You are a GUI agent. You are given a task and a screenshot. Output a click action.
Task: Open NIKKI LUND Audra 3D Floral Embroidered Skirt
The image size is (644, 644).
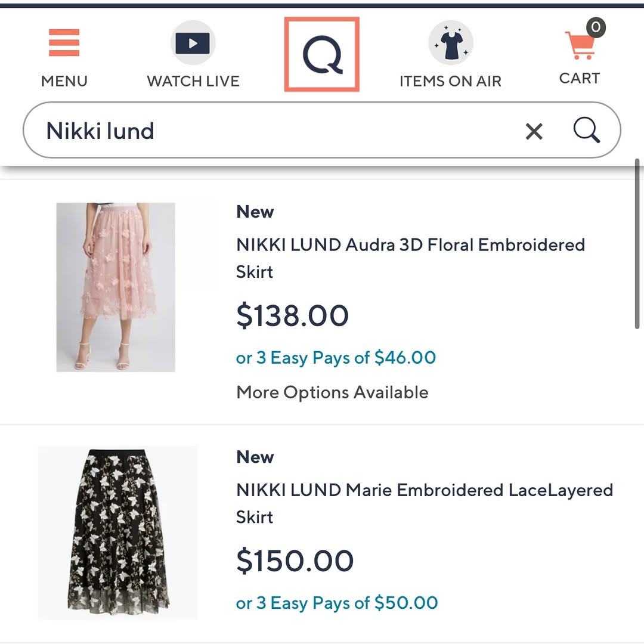pos(410,258)
